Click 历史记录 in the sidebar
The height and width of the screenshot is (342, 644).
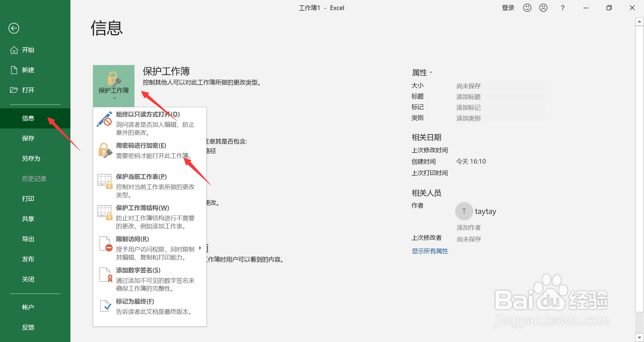[35, 179]
